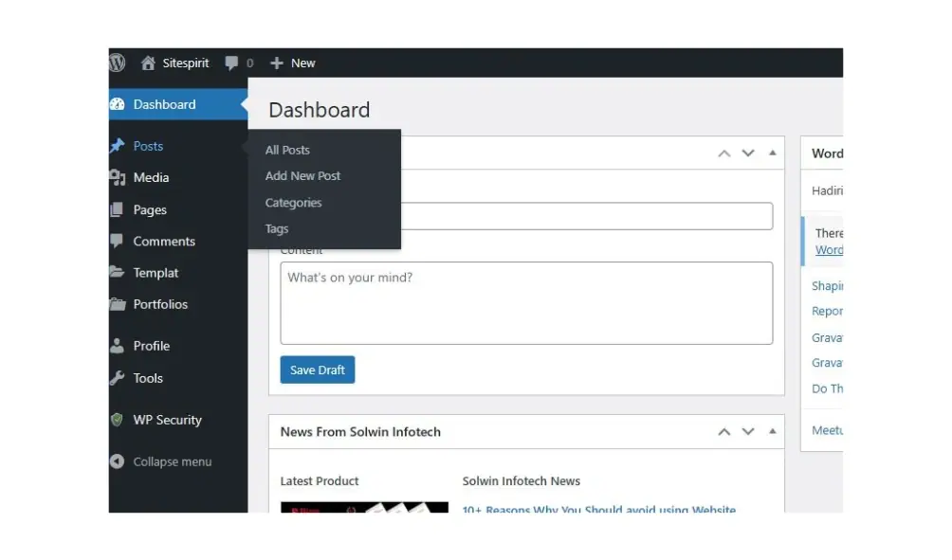Collapse the News From Solwin Infotech panel
The height and width of the screenshot is (560, 952).
coord(772,431)
